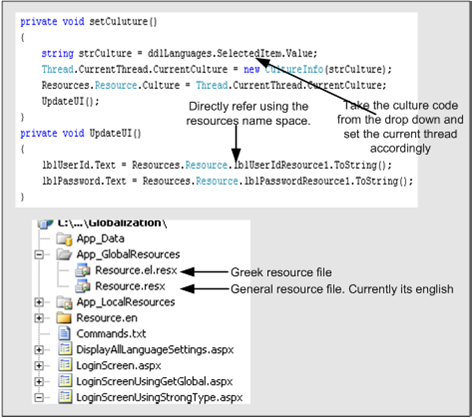Collapse the App_GlobalResources tree node
This screenshot has width=472, height=418.
point(39,255)
